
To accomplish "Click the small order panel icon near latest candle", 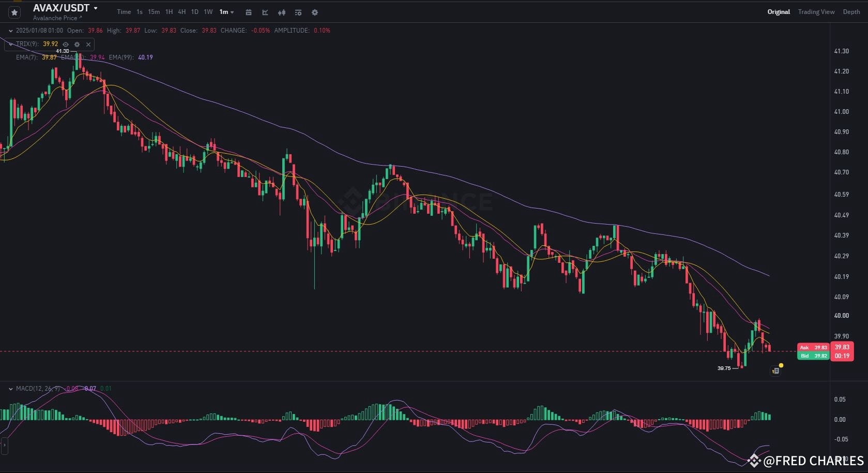I will click(775, 371).
